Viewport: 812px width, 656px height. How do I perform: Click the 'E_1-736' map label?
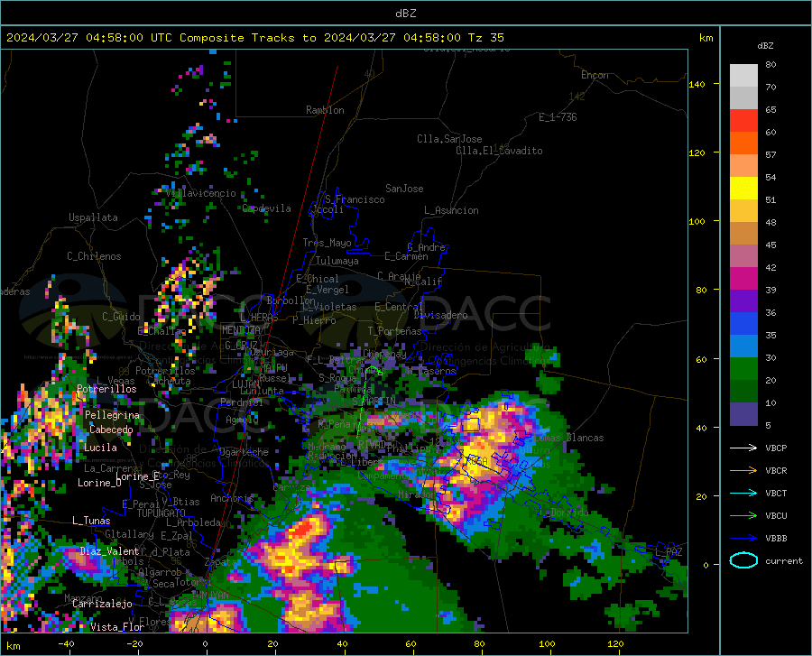click(558, 117)
